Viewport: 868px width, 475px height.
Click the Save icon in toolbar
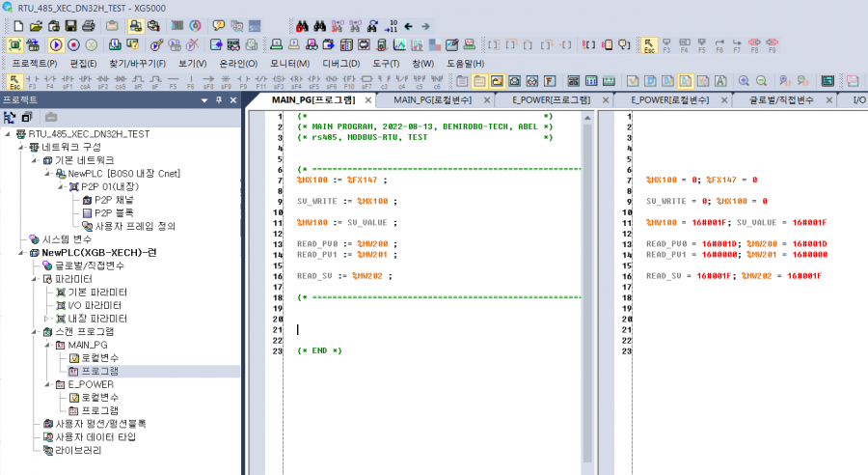point(70,25)
